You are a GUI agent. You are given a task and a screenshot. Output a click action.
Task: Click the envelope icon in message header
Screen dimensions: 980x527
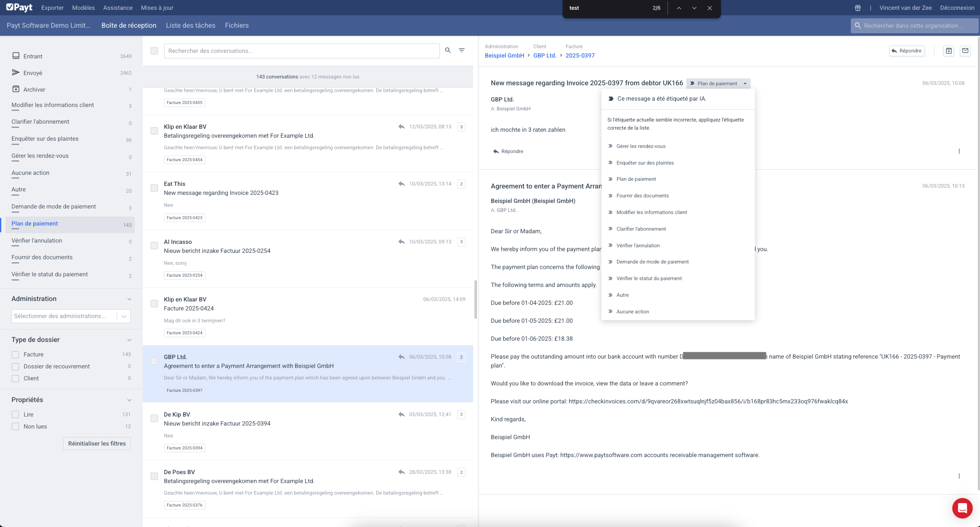(x=966, y=51)
